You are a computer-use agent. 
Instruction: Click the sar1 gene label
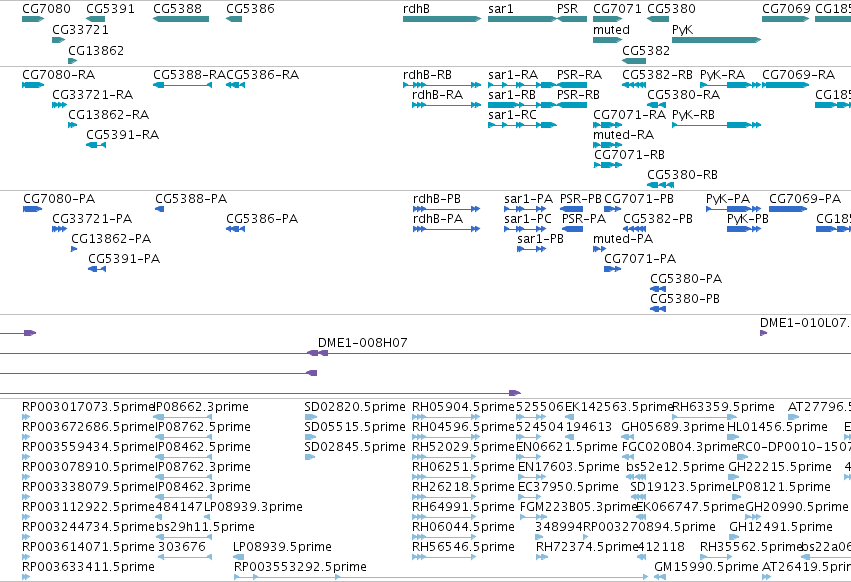(x=500, y=9)
